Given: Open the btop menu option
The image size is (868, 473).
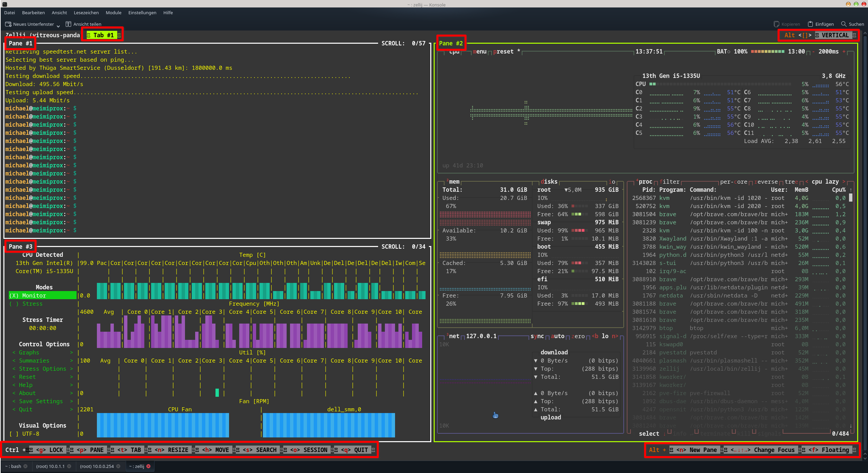Looking at the screenshot, I should [480, 52].
